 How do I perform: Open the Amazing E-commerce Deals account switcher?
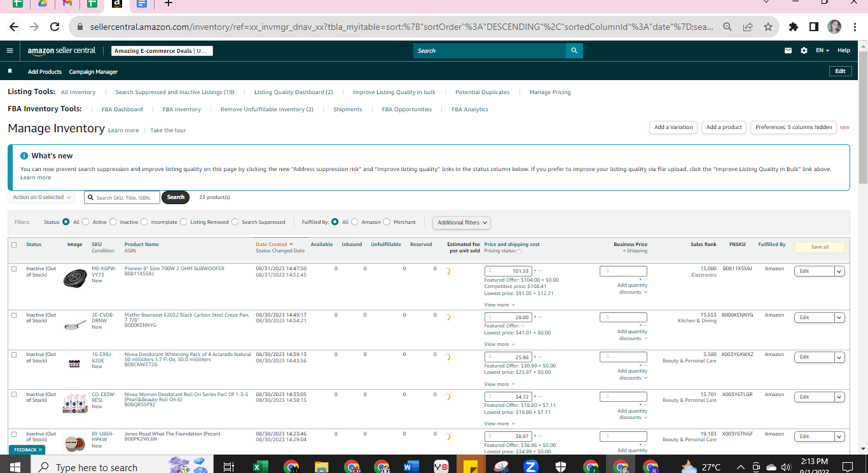162,51
